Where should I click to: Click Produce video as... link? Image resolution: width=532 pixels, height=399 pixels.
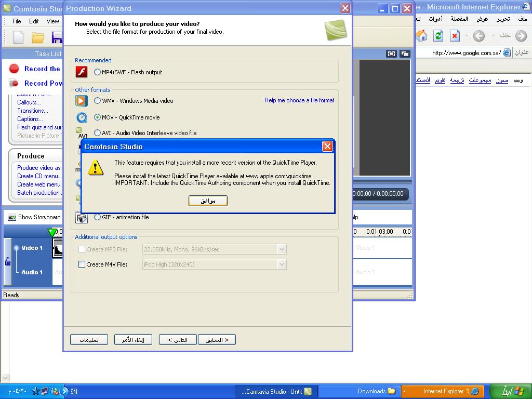pyautogui.click(x=39, y=168)
